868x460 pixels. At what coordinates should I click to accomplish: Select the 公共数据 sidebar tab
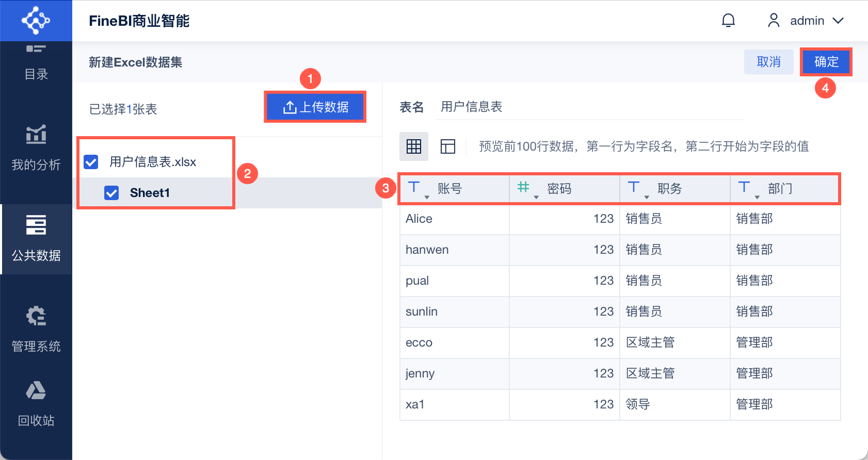[x=36, y=238]
